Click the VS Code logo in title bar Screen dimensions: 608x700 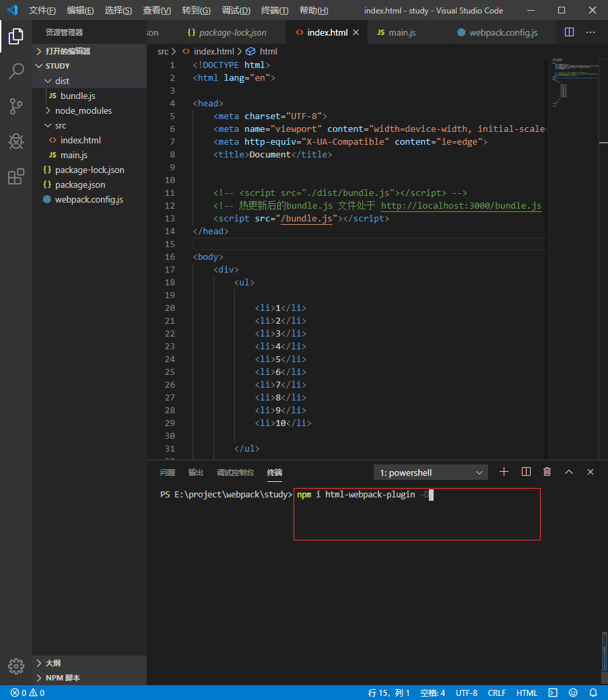[12, 10]
